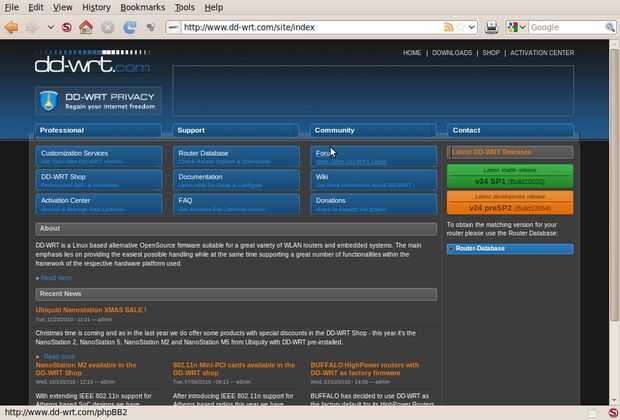Open BUFFALO HighPower routers news headline

365,369
